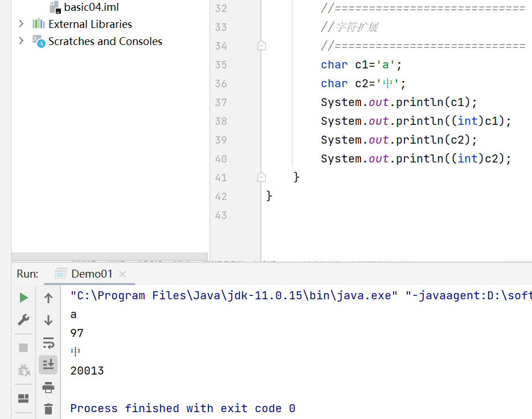Print console output with the printer icon

pos(48,387)
